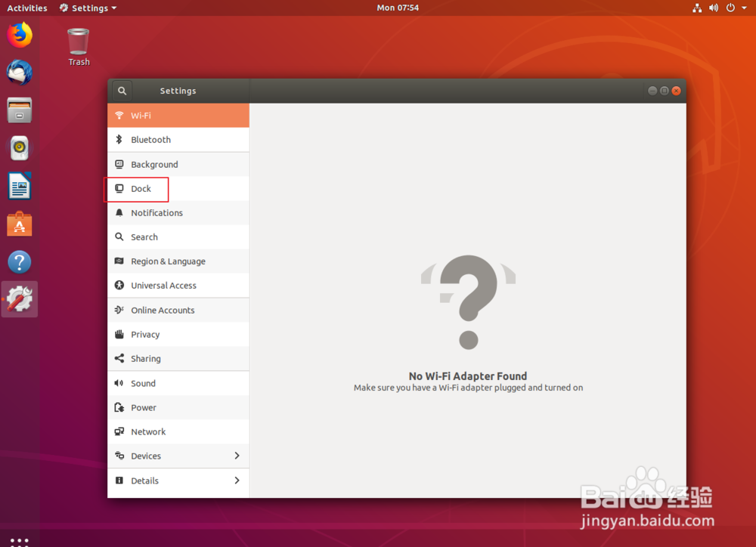This screenshot has width=756, height=547.
Task: Open the Search settings label
Action: click(x=144, y=236)
